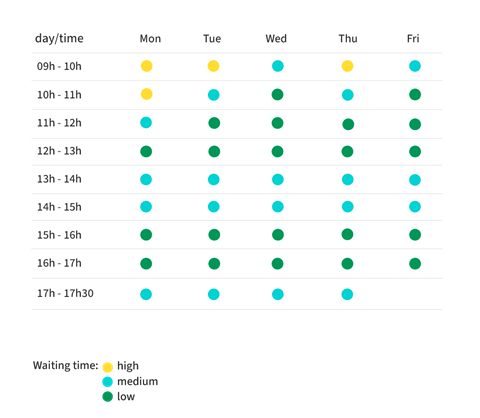Image resolution: width=480 pixels, height=418 pixels.
Task: Click Wednesday 10h - 11h green dot
Action: click(x=278, y=95)
